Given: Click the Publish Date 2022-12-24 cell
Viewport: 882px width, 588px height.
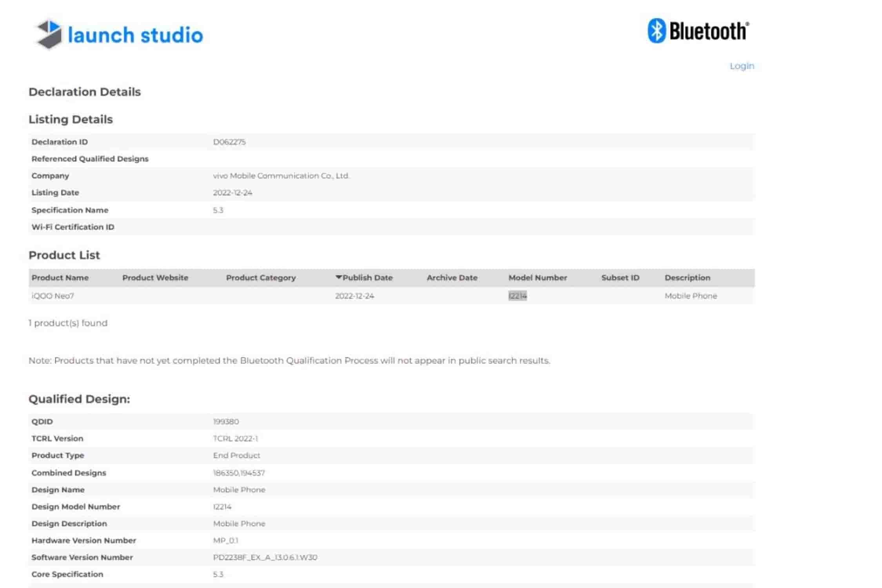Looking at the screenshot, I should pyautogui.click(x=355, y=296).
